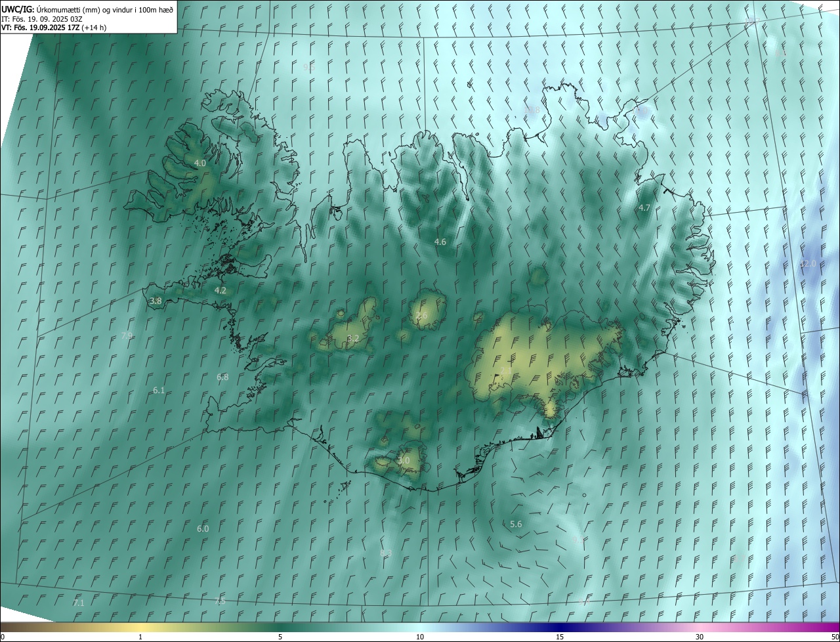Click the 0 tick label on the color scale
The width and height of the screenshot is (840, 642).
coord(3,637)
